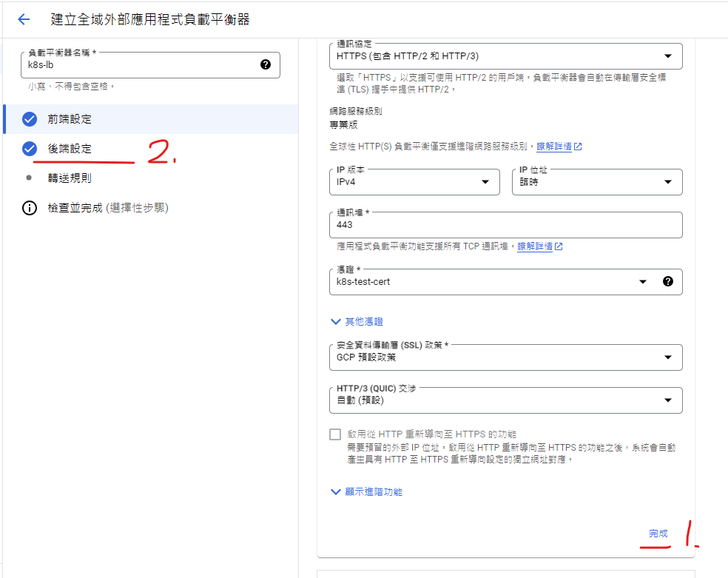The height and width of the screenshot is (578, 728).
Task: Click external link icon after TCP port 瞭解詳情
Action: tap(559, 246)
